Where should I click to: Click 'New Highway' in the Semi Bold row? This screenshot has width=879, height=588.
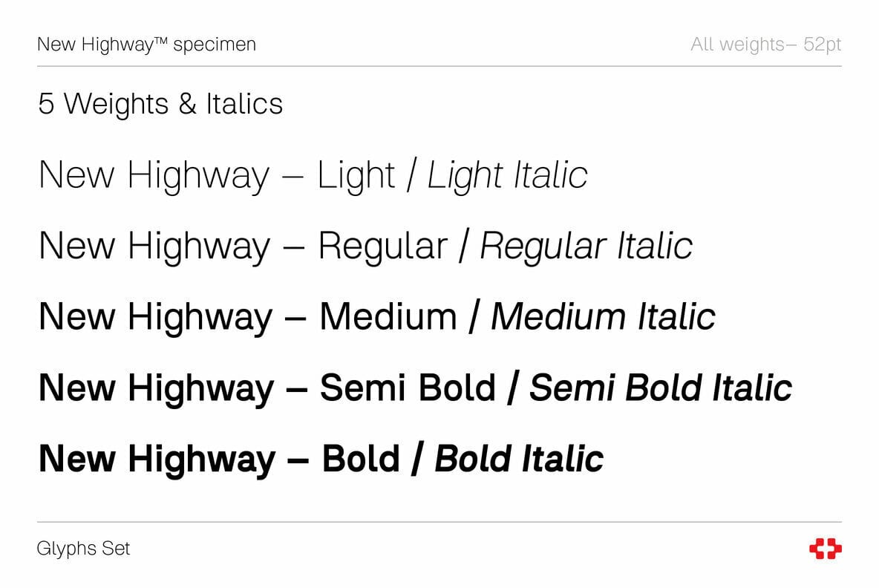[x=155, y=388]
